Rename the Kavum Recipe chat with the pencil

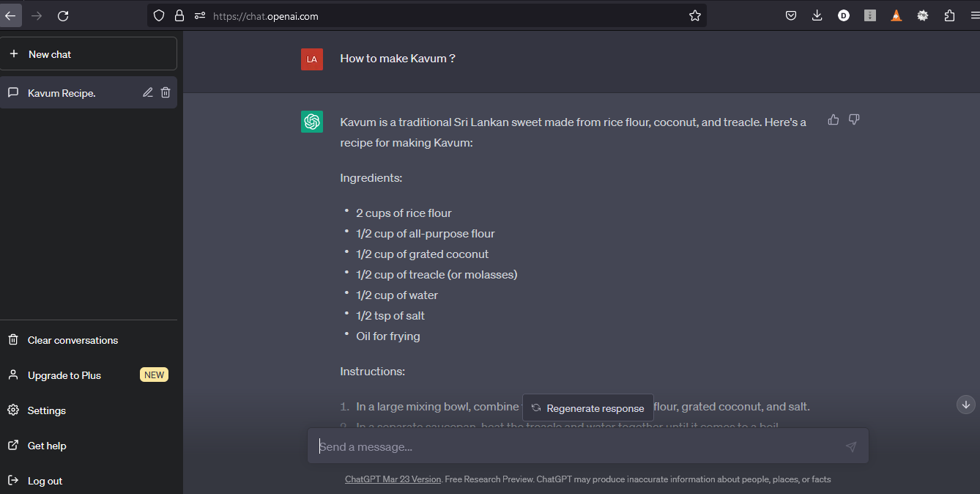coord(148,92)
